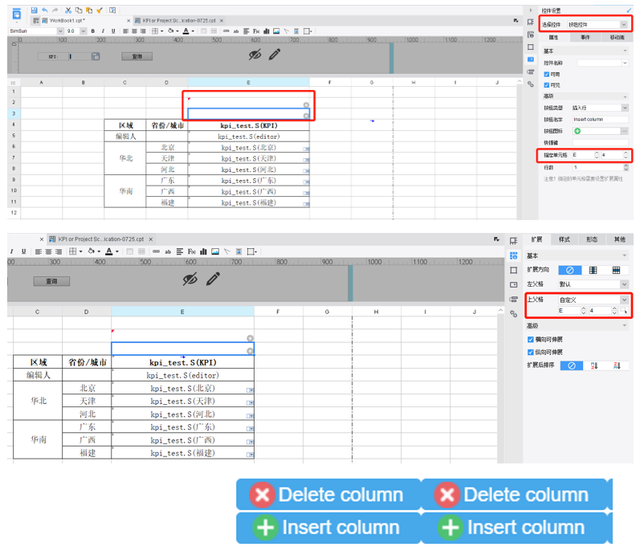The width and height of the screenshot is (640, 551).
Task: Switch to the 事件 tab
Action: 585,36
